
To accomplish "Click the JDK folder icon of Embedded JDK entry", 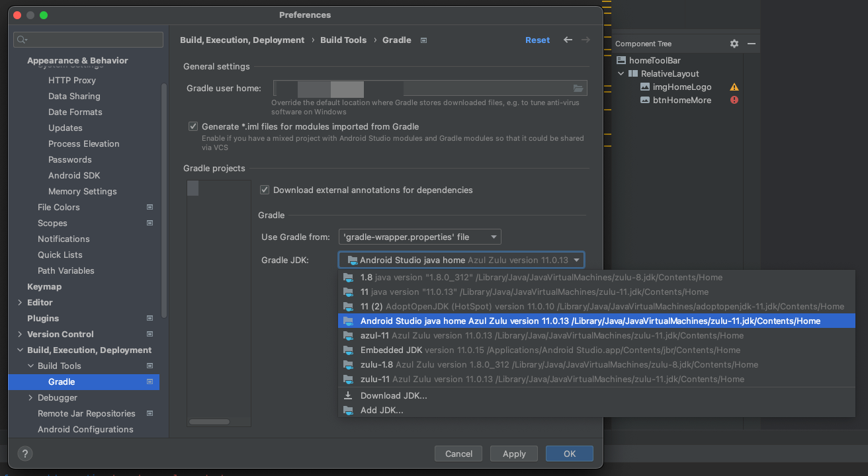I will (348, 350).
